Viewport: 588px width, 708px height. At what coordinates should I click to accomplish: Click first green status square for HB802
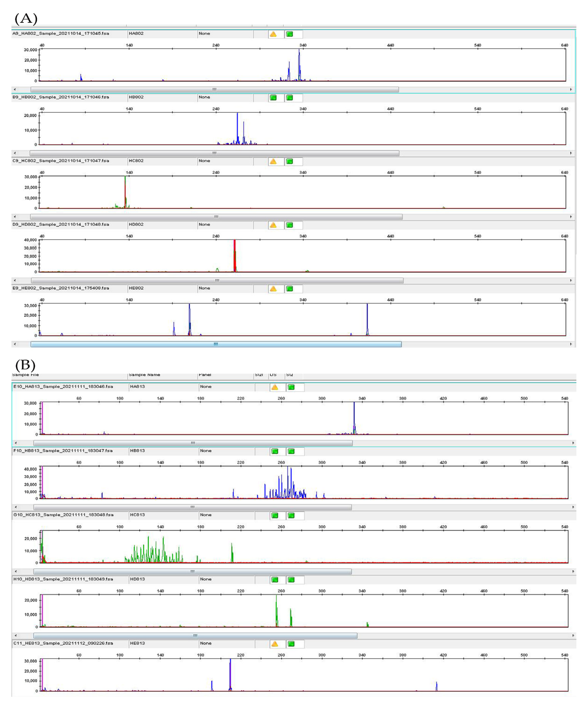273,98
